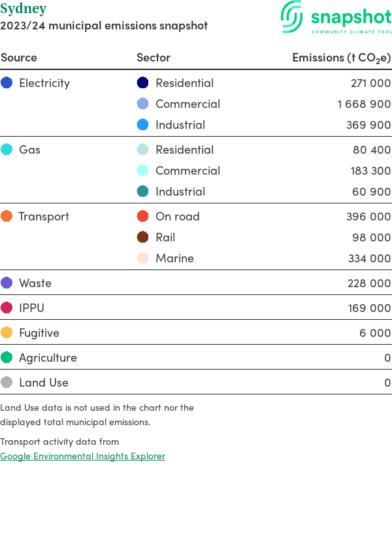
Task: Click the blue Electricity source dot
Action: click(7, 83)
